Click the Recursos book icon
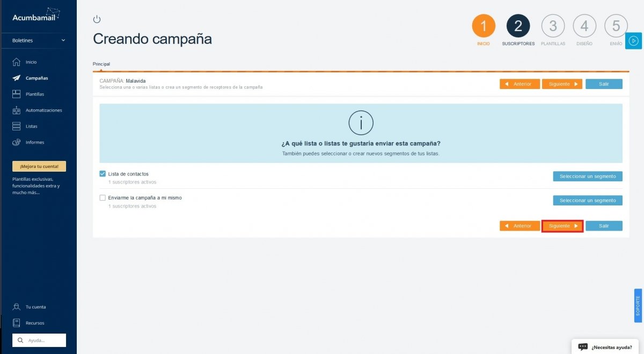644x354 pixels. coord(16,323)
